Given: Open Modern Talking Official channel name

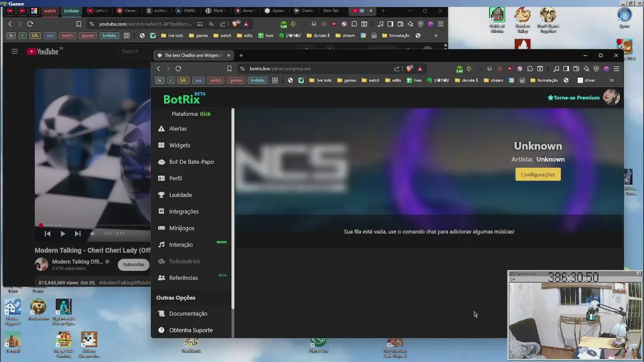Looking at the screenshot, I should tap(77, 262).
